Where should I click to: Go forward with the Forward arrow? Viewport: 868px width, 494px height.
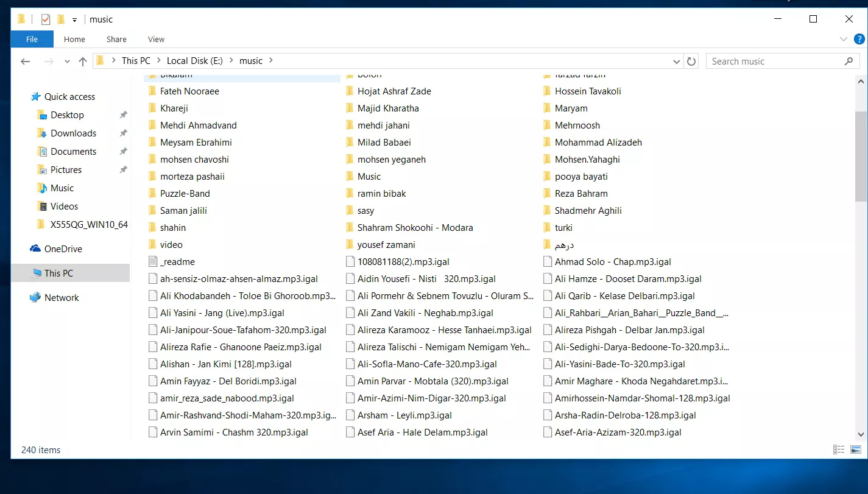[x=49, y=61]
